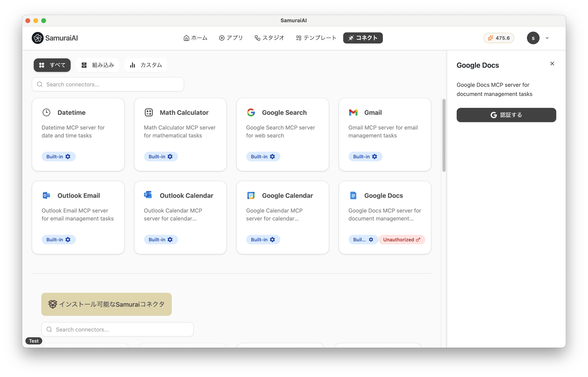588x377 pixels.
Task: Click the SamuraiAI logo icon
Action: pos(37,38)
